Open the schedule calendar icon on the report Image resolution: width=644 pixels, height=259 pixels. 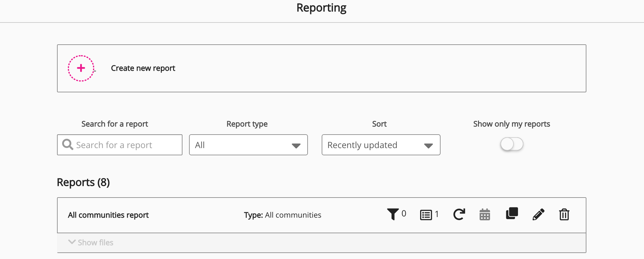(x=485, y=215)
